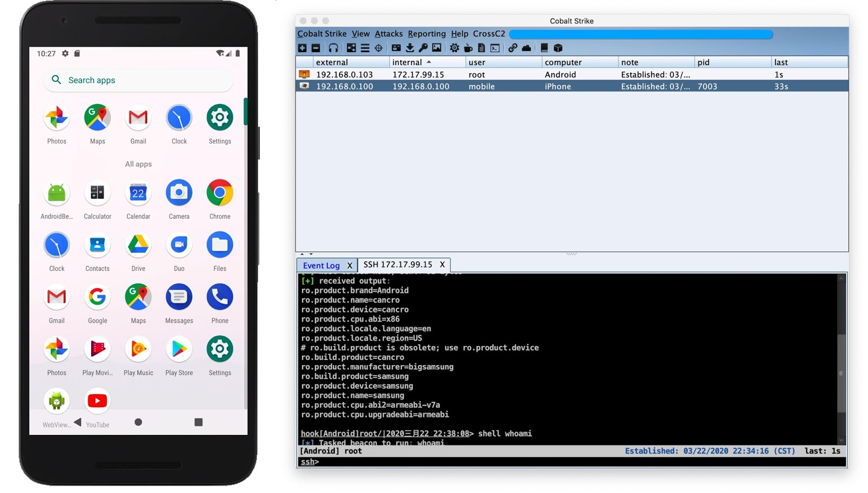Tap the Android back navigation button

(x=78, y=422)
